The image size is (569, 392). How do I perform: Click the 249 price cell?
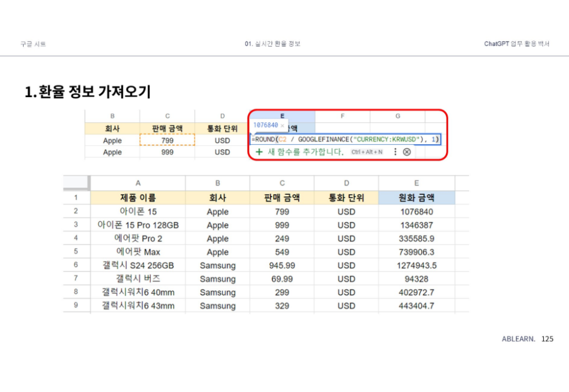coord(282,238)
